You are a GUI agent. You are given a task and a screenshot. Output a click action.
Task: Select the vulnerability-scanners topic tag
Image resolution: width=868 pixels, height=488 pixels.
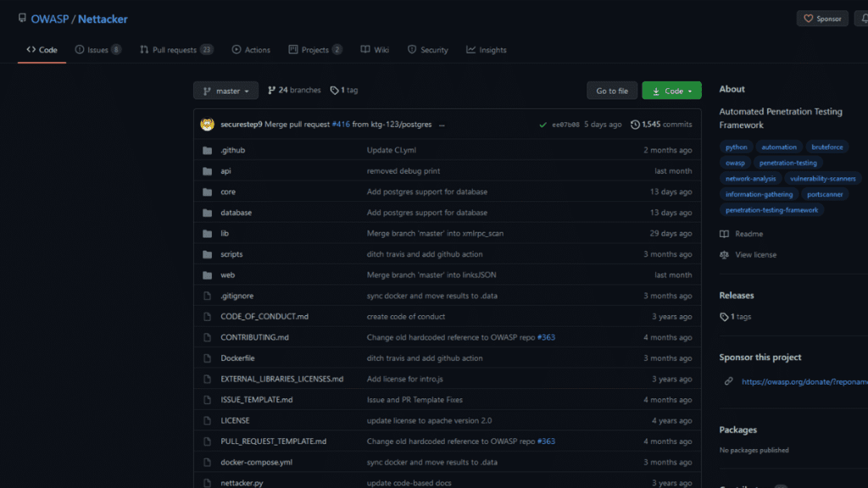[822, 179]
